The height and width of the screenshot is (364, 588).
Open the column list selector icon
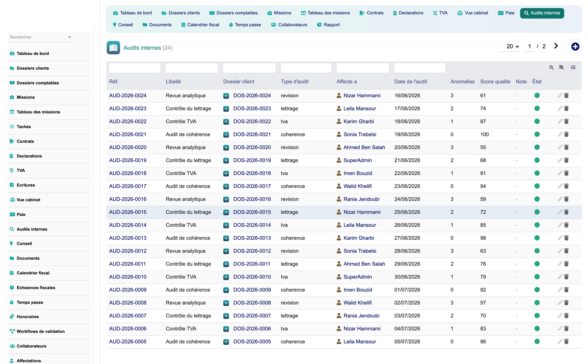point(573,67)
